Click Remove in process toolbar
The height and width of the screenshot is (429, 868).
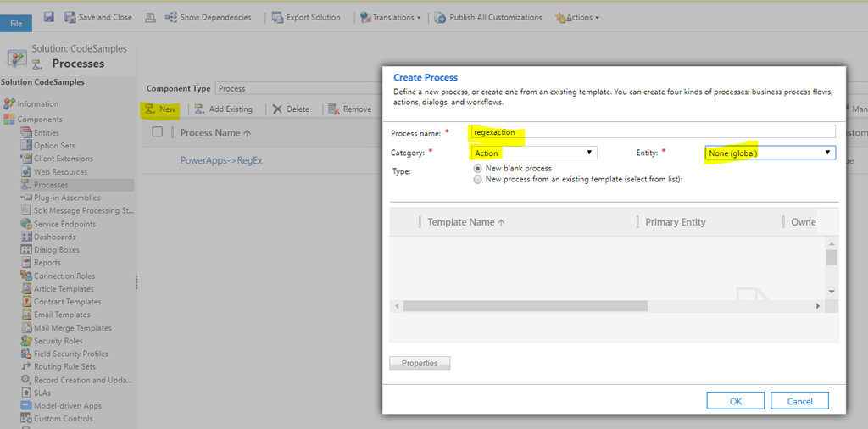point(350,109)
